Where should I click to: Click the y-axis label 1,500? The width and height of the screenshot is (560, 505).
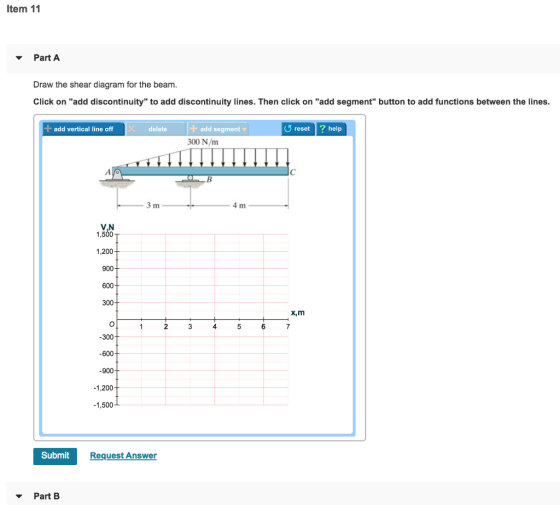pyautogui.click(x=104, y=235)
